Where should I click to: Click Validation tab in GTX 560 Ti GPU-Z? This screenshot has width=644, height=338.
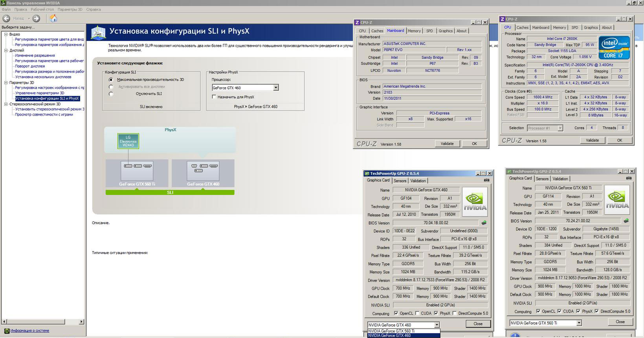pos(560,179)
